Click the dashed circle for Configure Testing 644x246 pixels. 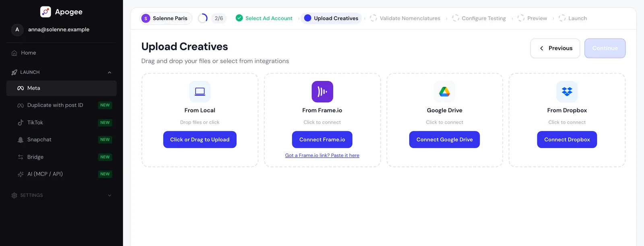pos(456,18)
